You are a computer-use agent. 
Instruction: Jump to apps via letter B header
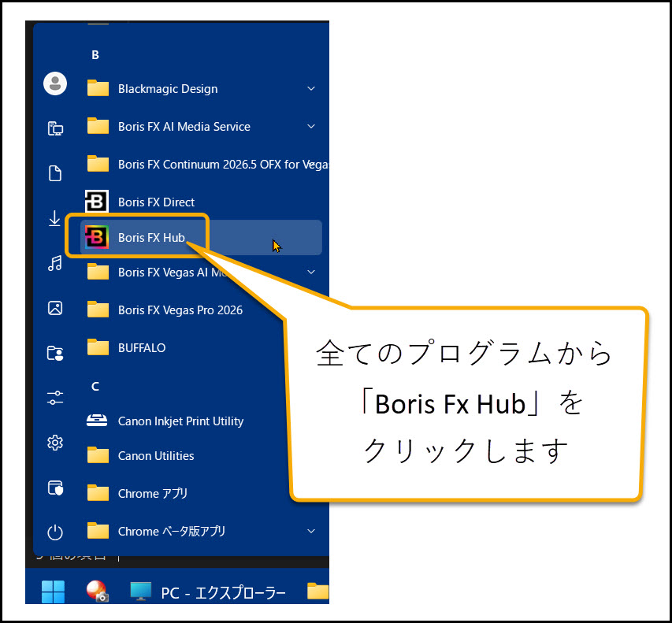(95, 55)
